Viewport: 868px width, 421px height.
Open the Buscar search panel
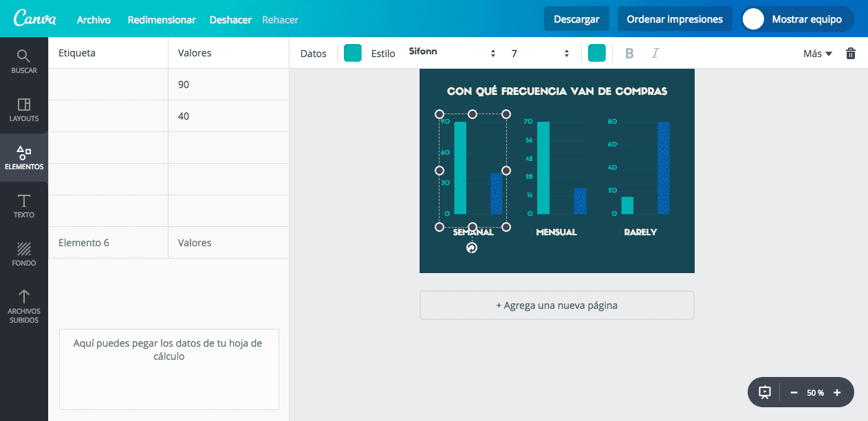(x=24, y=61)
